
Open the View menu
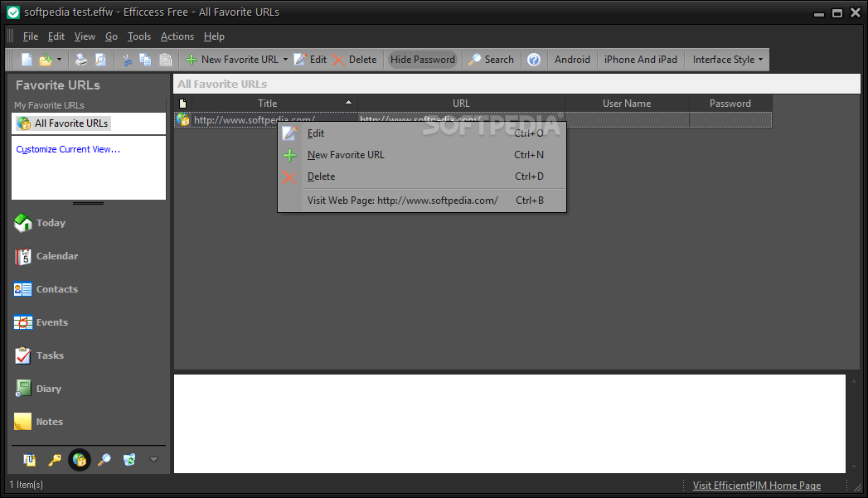click(x=85, y=36)
